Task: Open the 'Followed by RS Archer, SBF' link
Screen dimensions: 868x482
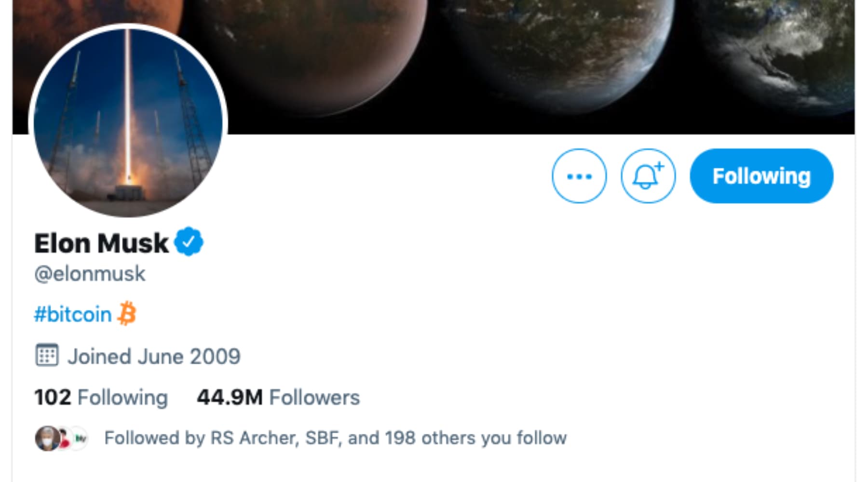Action: [x=335, y=438]
